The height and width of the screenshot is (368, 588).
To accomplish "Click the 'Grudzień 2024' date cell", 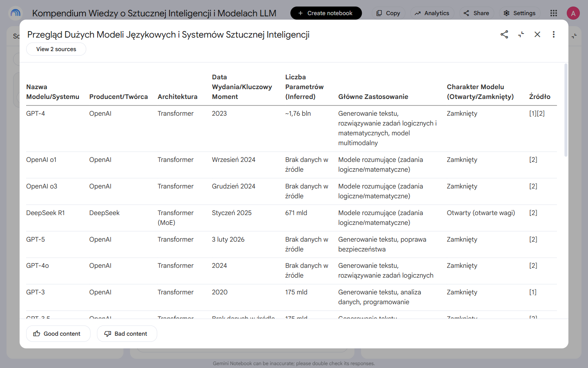I will click(x=234, y=186).
